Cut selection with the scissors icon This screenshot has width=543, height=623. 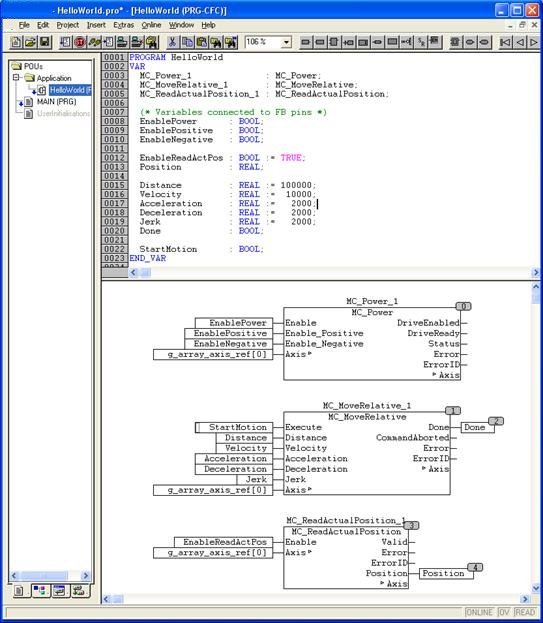pyautogui.click(x=172, y=42)
